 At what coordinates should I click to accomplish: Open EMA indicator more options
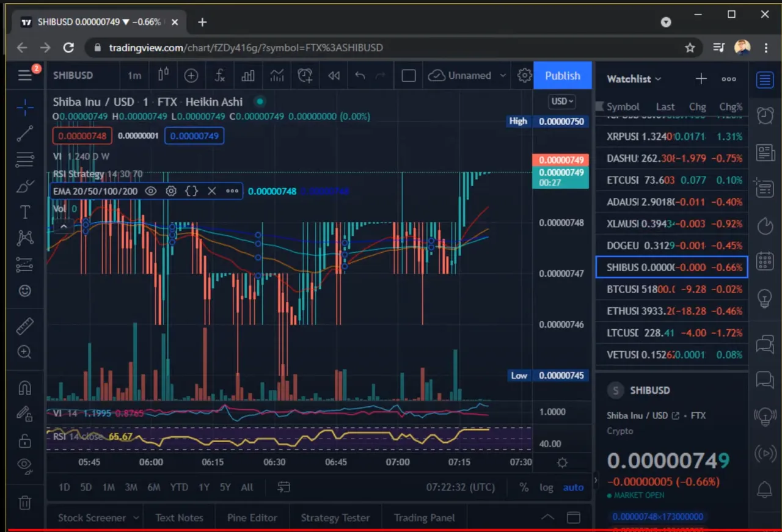(232, 191)
